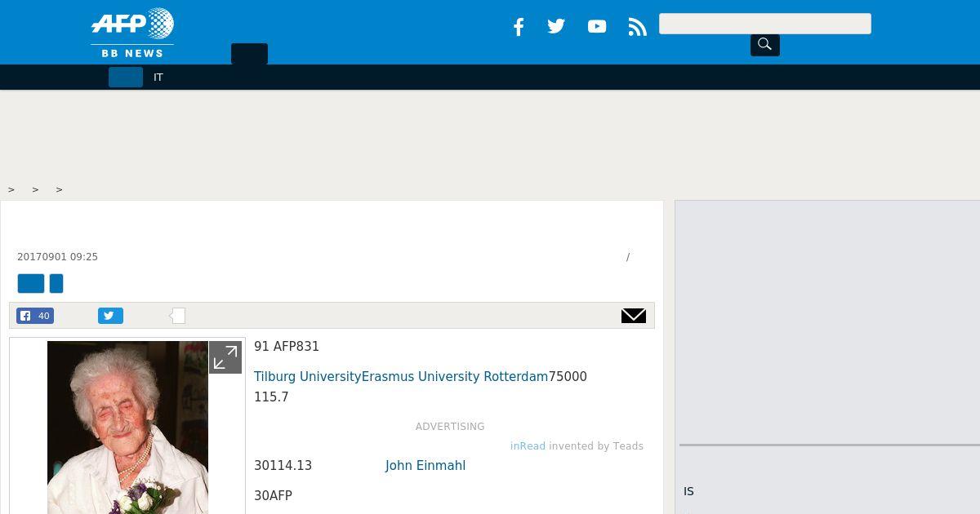980x514 pixels.
Task: Click the wide blue tag under date
Action: coord(31,283)
